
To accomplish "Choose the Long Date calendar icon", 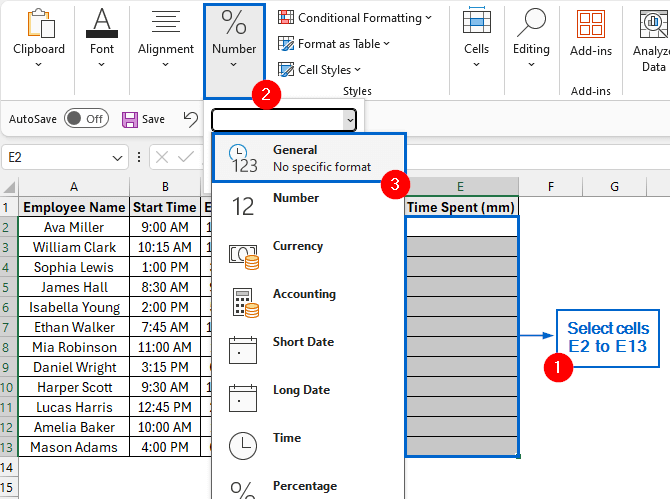I will [x=243, y=398].
